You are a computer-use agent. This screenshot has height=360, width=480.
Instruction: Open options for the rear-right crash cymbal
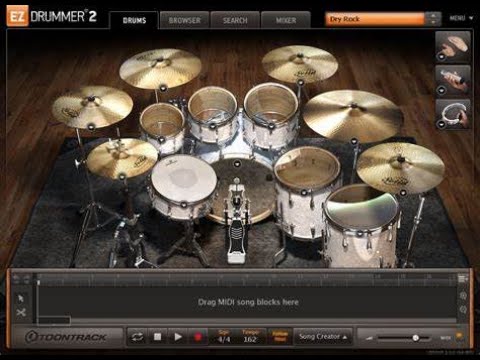point(300,82)
